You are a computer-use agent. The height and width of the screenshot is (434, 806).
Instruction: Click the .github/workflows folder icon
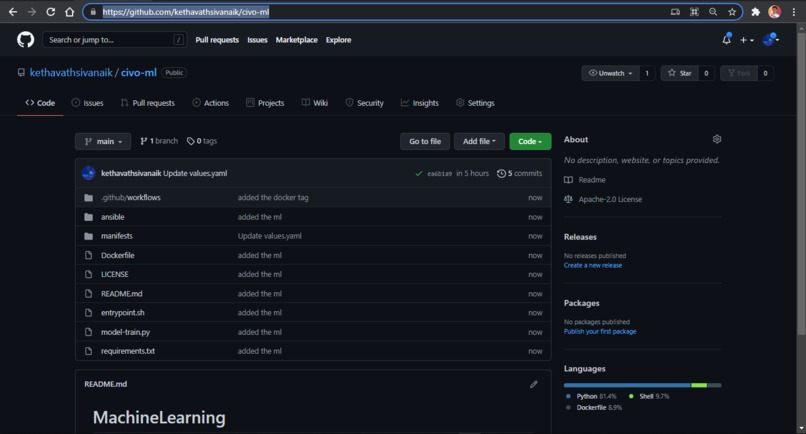pos(88,197)
